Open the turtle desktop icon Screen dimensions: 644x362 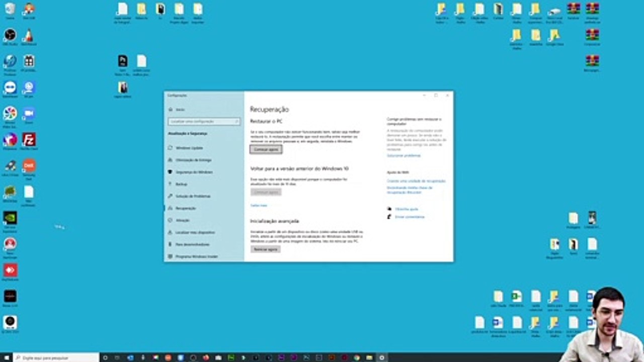click(10, 192)
